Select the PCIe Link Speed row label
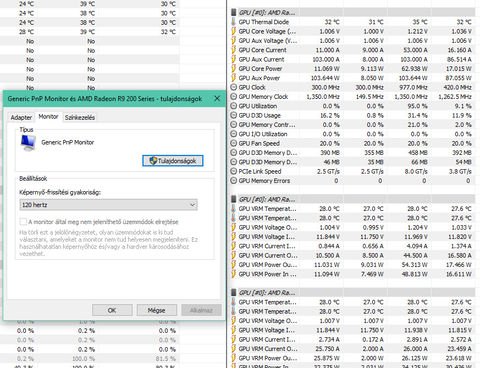This screenshot has width=480, height=368. click(x=260, y=171)
